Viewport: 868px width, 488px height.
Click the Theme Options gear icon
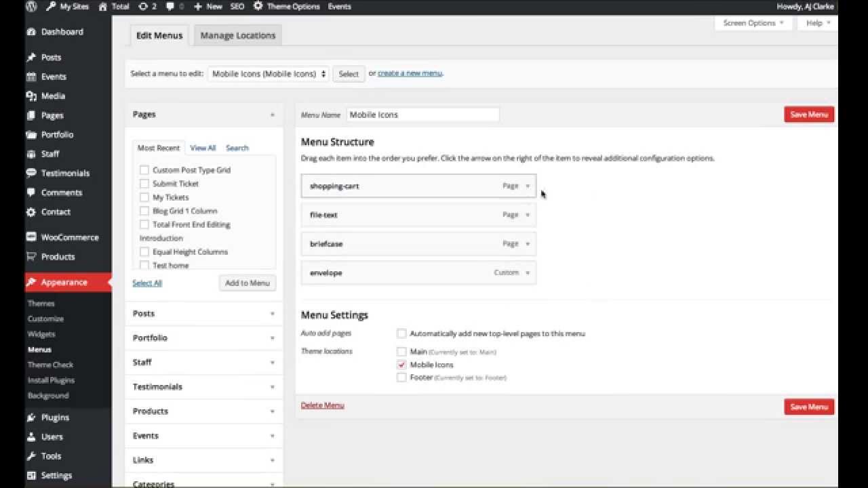coord(258,6)
